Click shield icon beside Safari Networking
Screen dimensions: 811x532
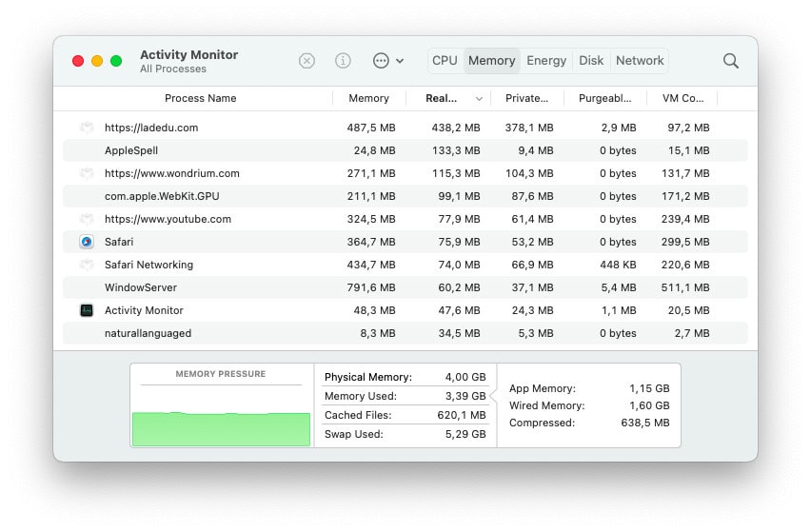coord(87,265)
